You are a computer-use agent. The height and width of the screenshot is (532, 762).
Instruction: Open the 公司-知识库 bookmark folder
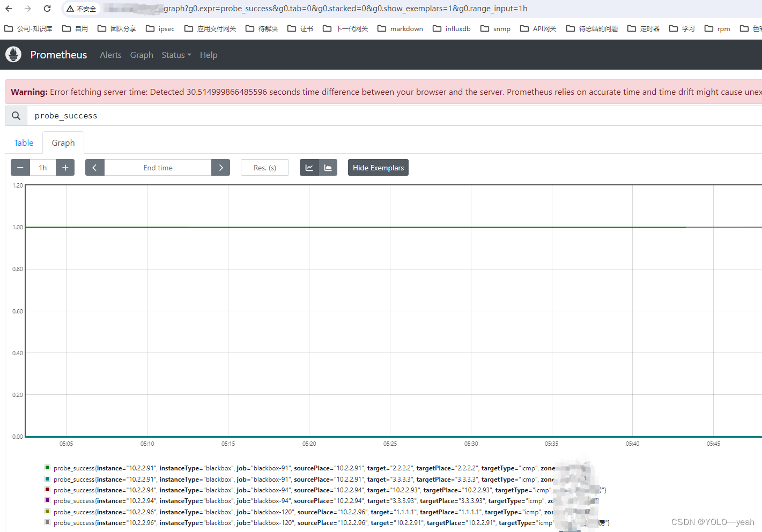tap(28, 28)
